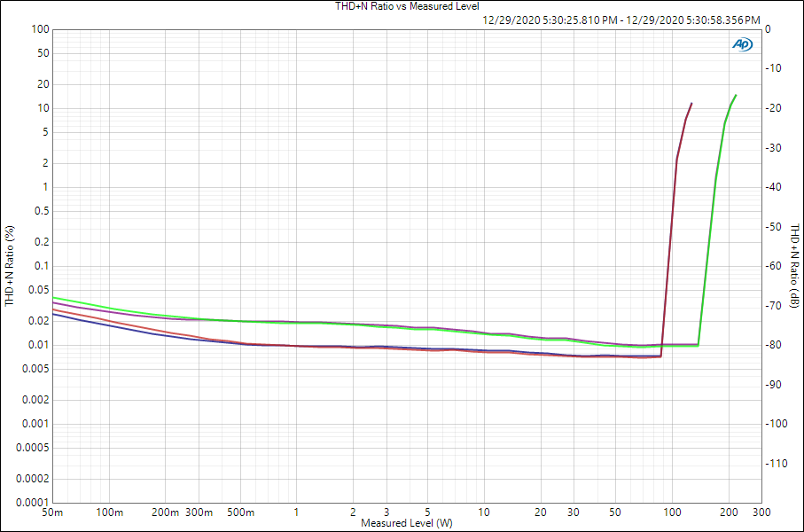804x532 pixels.
Task: Click the left axis label THD+N Ratio (%)
Action: coord(10,265)
